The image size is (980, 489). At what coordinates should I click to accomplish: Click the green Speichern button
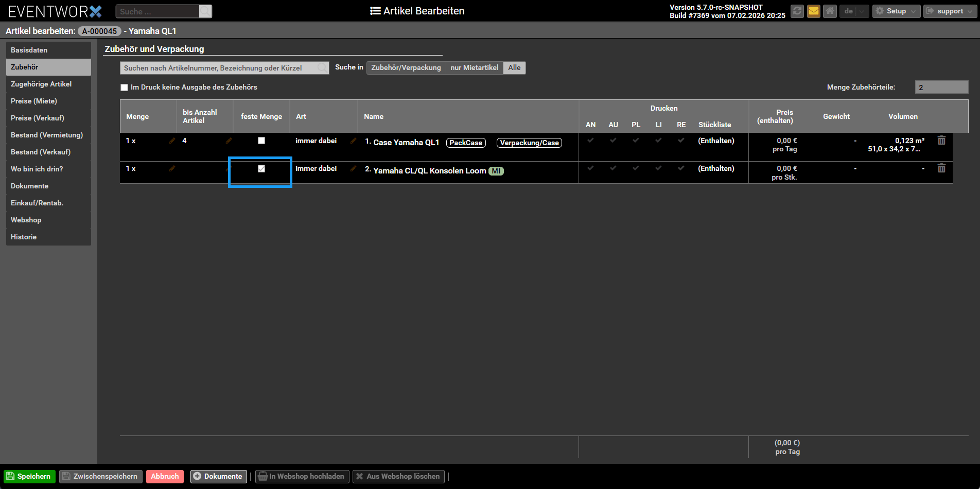coord(29,476)
